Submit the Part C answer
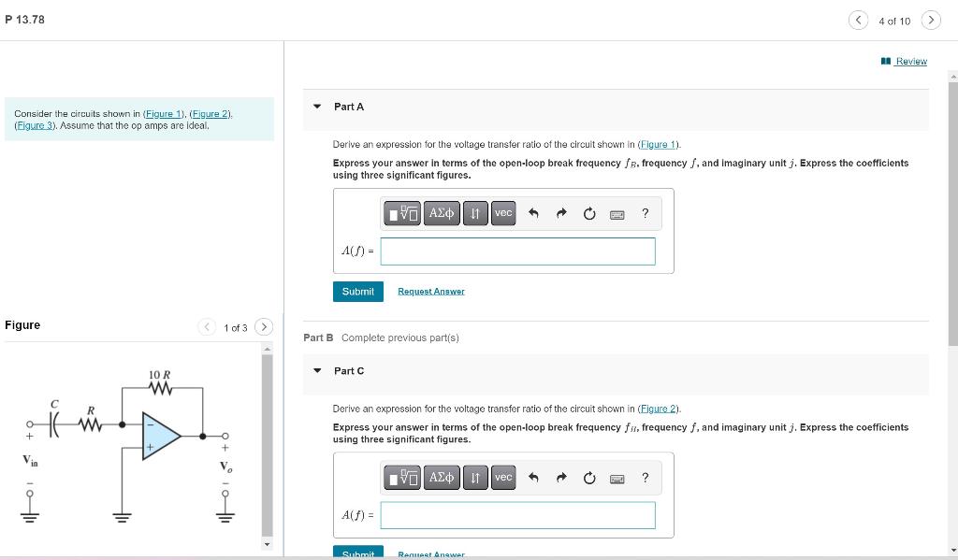This screenshot has width=958, height=560. point(358,553)
